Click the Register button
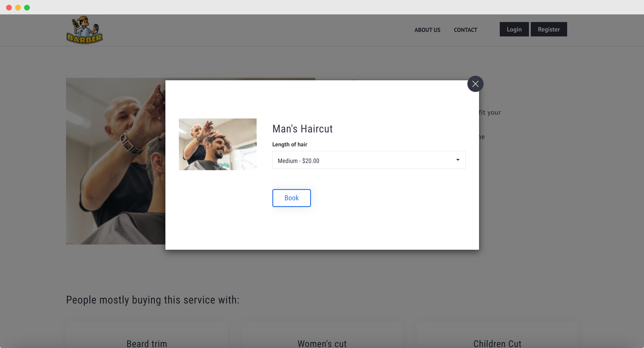This screenshot has height=348, width=644. [549, 29]
